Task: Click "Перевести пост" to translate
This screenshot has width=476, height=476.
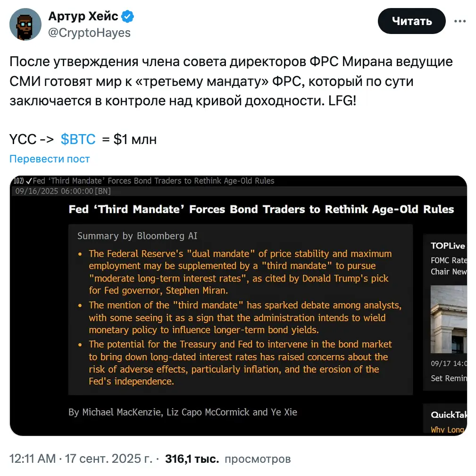Action: pyautogui.click(x=50, y=159)
